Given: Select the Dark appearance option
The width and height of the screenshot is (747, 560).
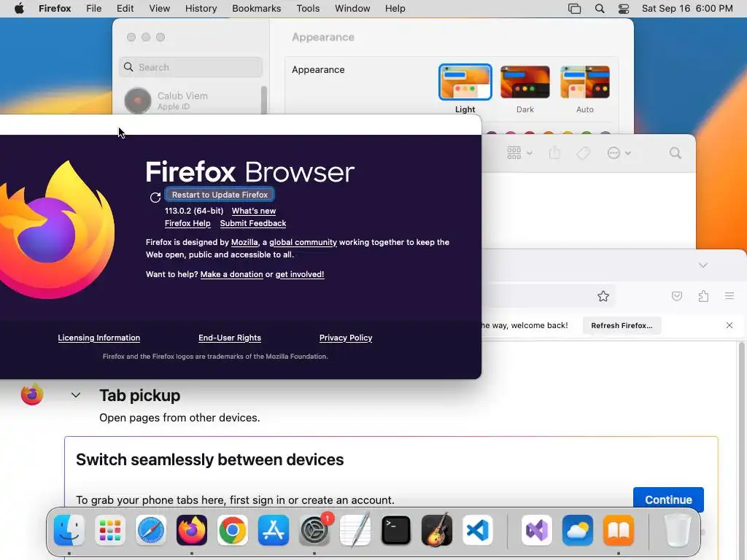Looking at the screenshot, I should coord(525,82).
